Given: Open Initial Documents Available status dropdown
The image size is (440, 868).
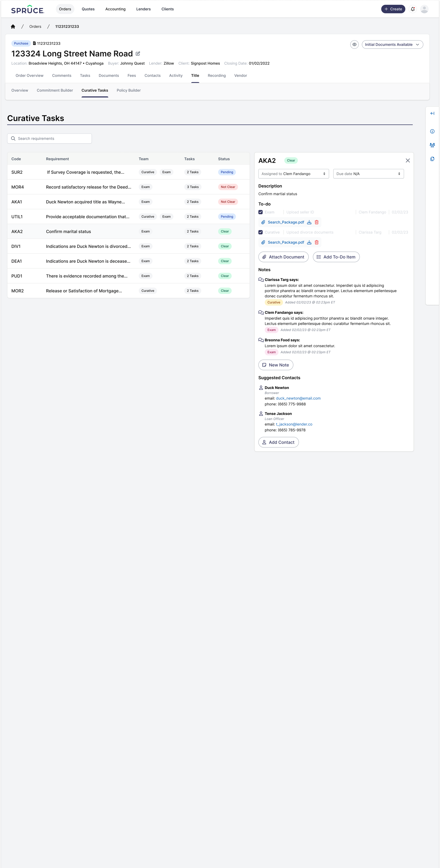Looking at the screenshot, I should pyautogui.click(x=392, y=45).
